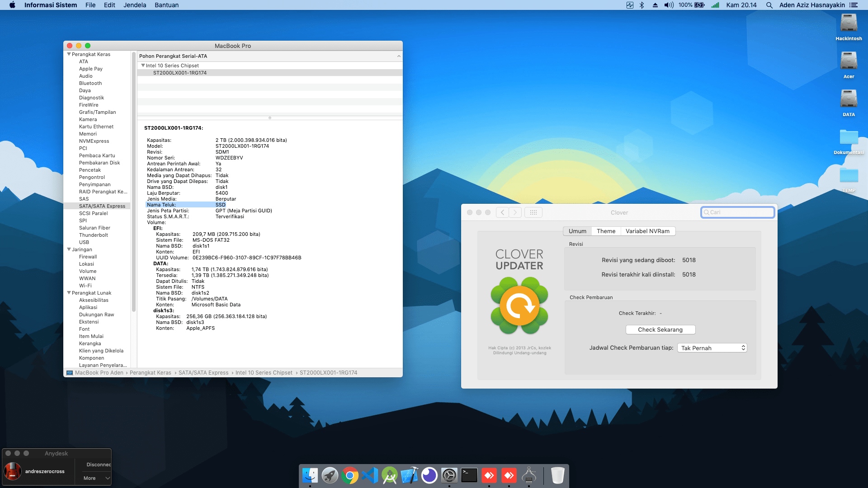Screen dimensions: 868x488
Task: Open the Bantuan menu
Action: 166,5
